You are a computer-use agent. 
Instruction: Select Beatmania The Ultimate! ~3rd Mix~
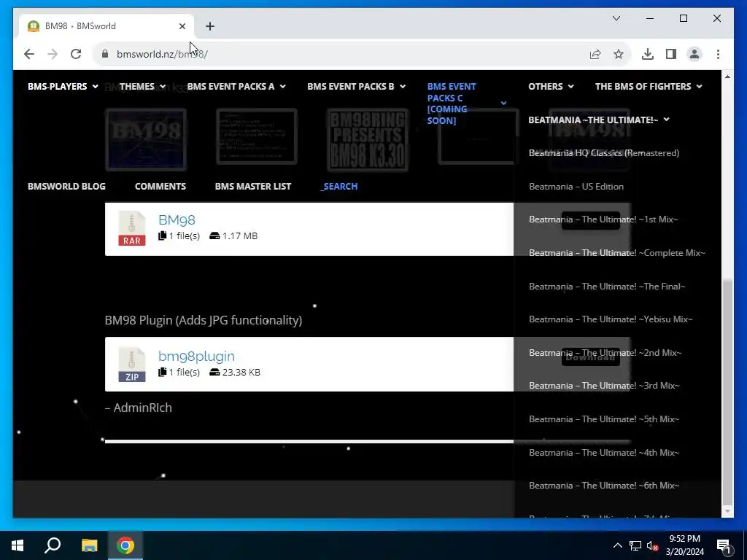point(604,385)
